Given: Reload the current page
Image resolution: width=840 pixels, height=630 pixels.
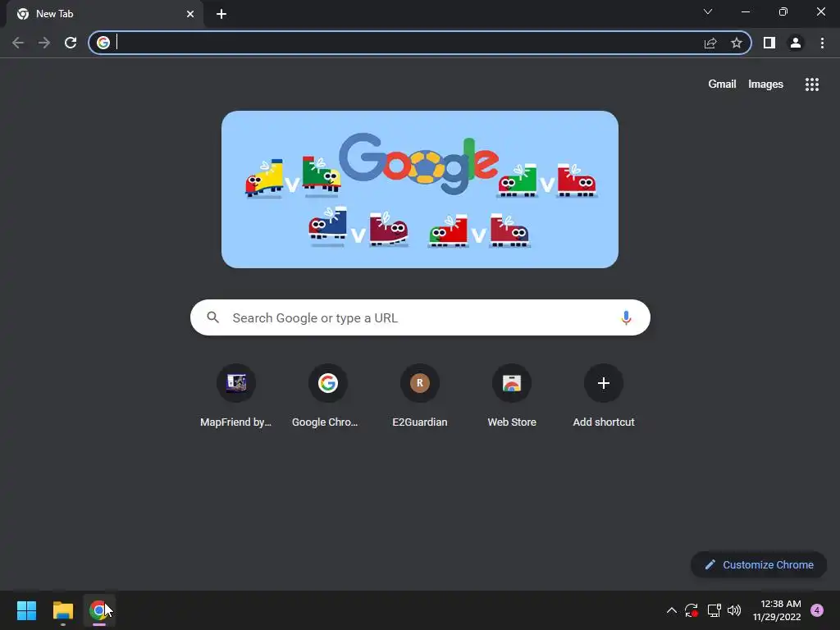Looking at the screenshot, I should [71, 43].
